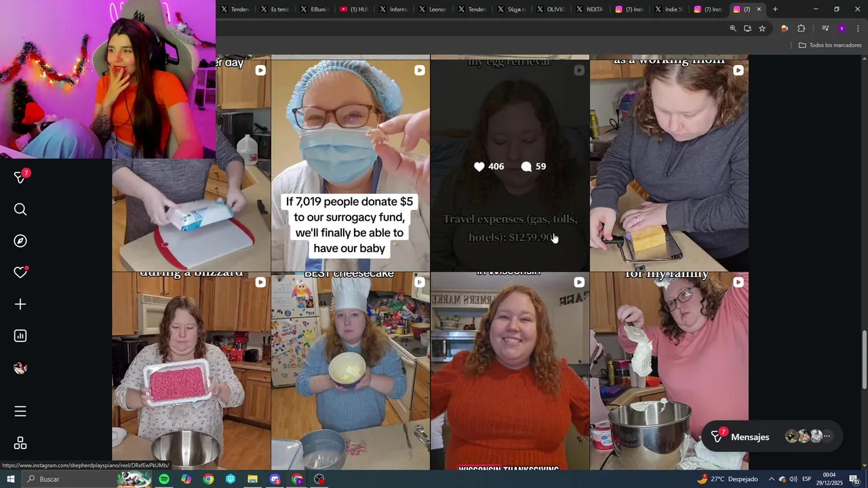Screen dimensions: 868x488
Task: Open the working mom cheese slicing reel
Action: pos(669,165)
